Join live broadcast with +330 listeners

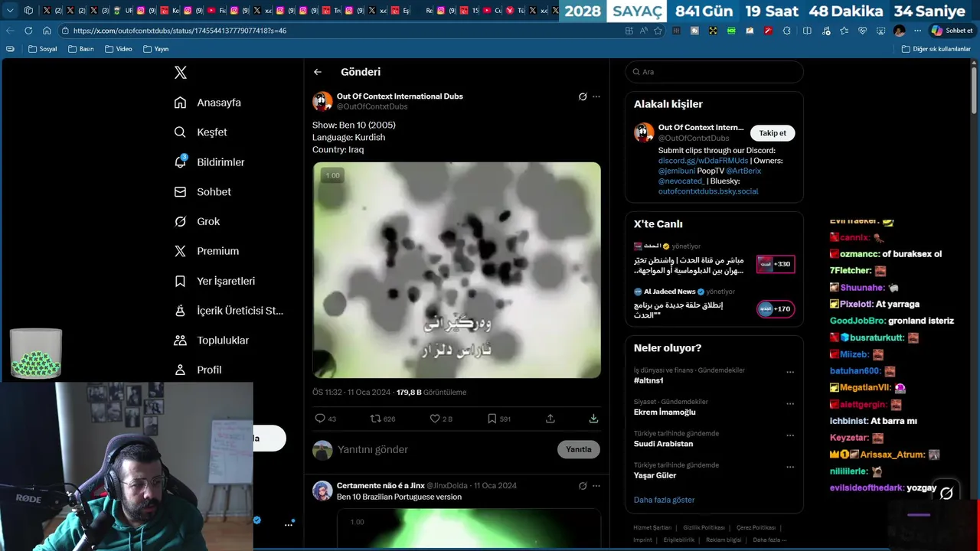coord(776,264)
